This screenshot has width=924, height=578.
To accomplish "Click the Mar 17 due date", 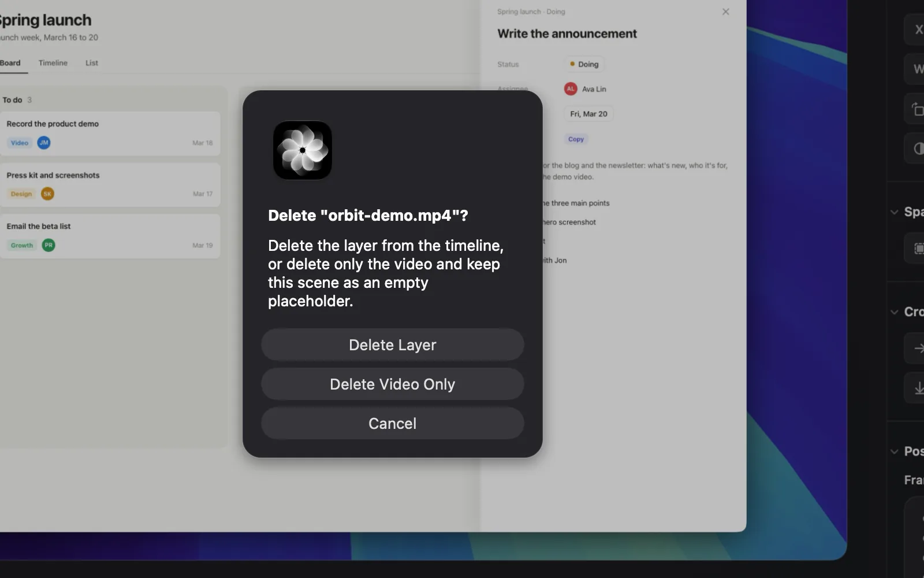I will click(x=203, y=194).
